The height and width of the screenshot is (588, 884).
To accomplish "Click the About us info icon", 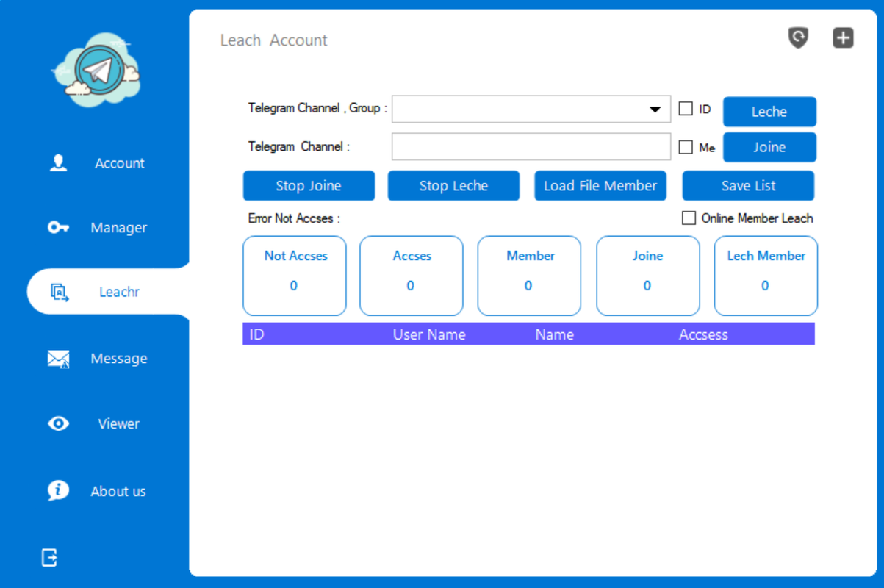I will [x=58, y=490].
